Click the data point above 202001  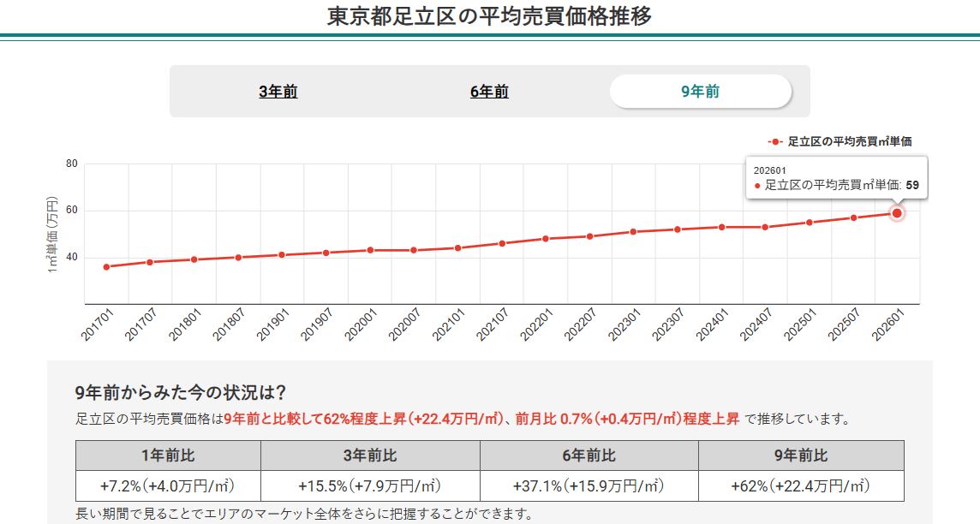pyautogui.click(x=368, y=248)
